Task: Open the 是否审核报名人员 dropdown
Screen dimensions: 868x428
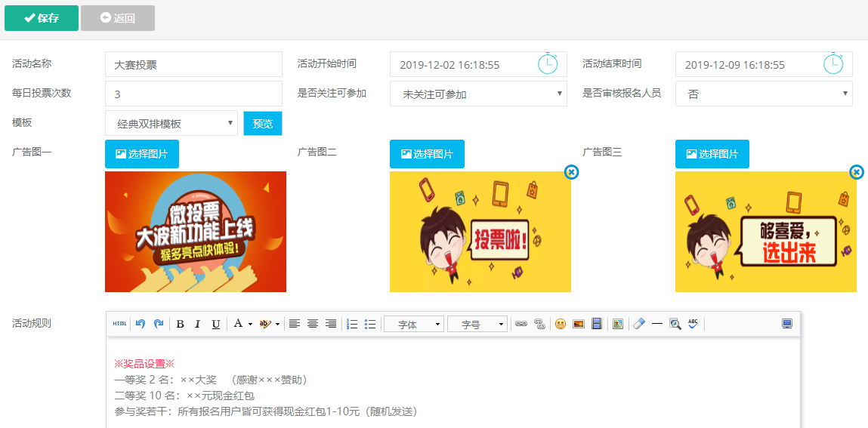Action: tap(764, 94)
